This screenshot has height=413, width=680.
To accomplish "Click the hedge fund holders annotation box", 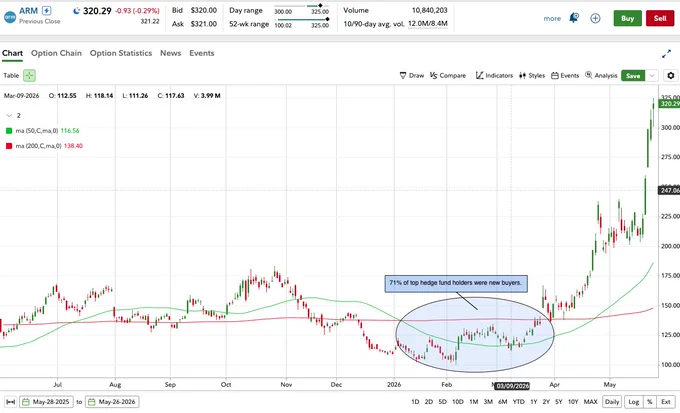I will (456, 283).
